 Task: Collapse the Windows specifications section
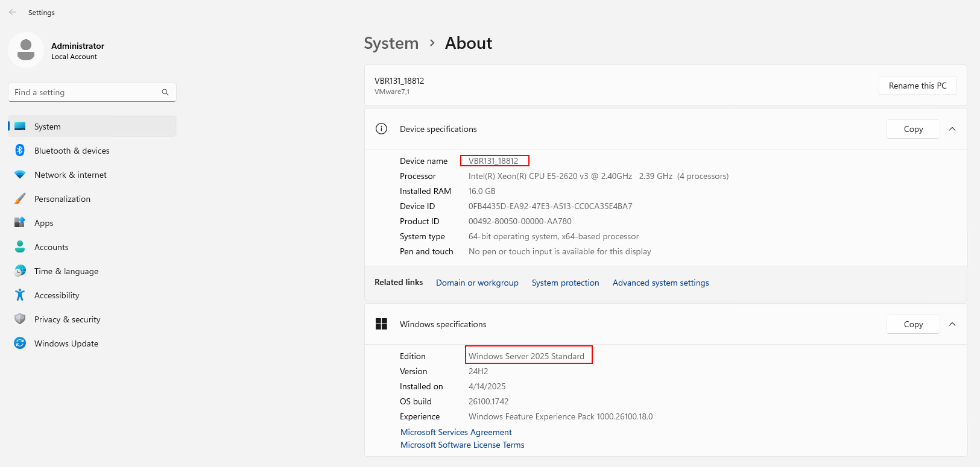click(952, 324)
